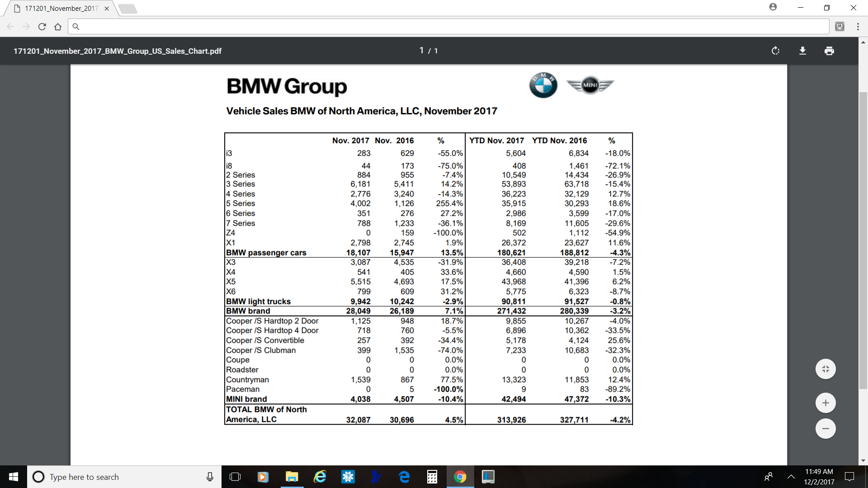Click the browser extension icon
This screenshot has width=868, height=488.
(840, 27)
